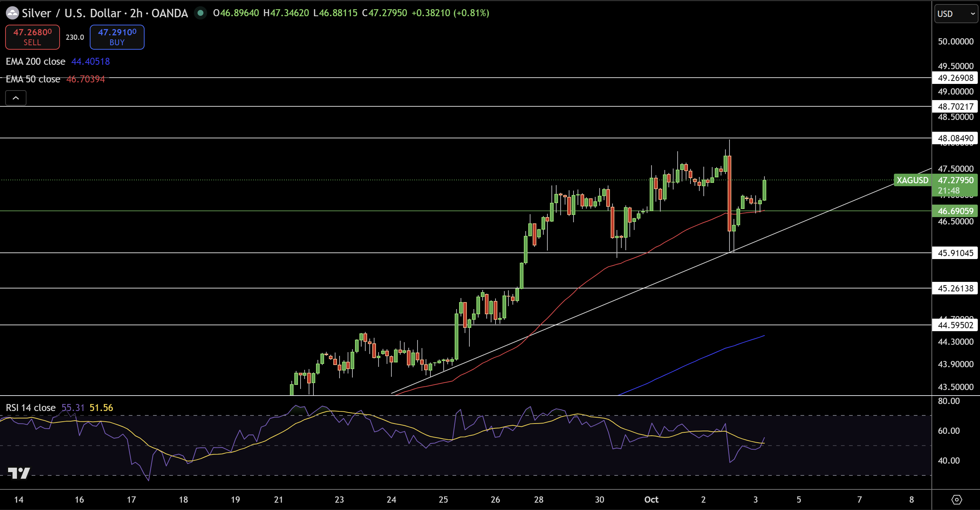980x510 pixels.
Task: Click the Silver symbol logo icon
Action: [12, 13]
